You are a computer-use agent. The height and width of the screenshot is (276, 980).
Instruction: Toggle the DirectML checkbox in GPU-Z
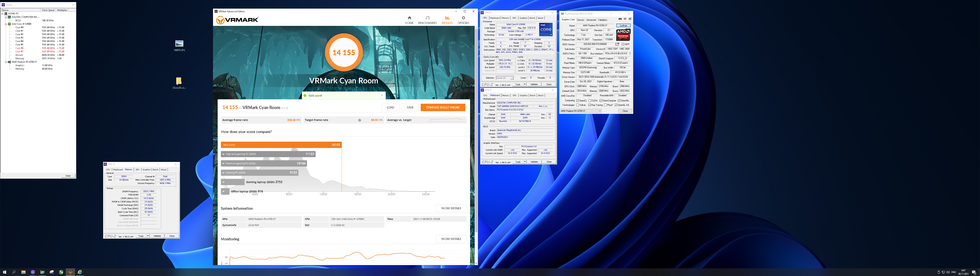(619, 101)
